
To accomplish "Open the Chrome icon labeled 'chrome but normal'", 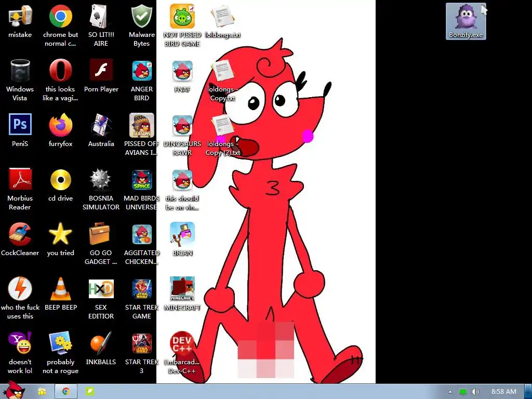I will [x=60, y=25].
